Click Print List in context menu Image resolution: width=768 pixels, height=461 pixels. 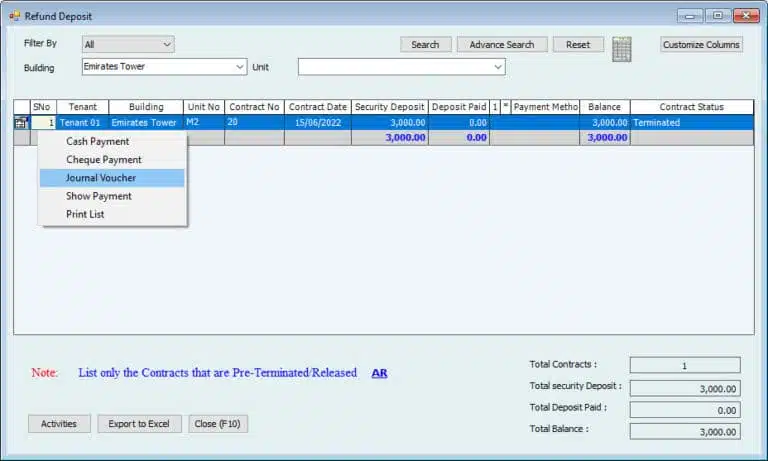(85, 214)
